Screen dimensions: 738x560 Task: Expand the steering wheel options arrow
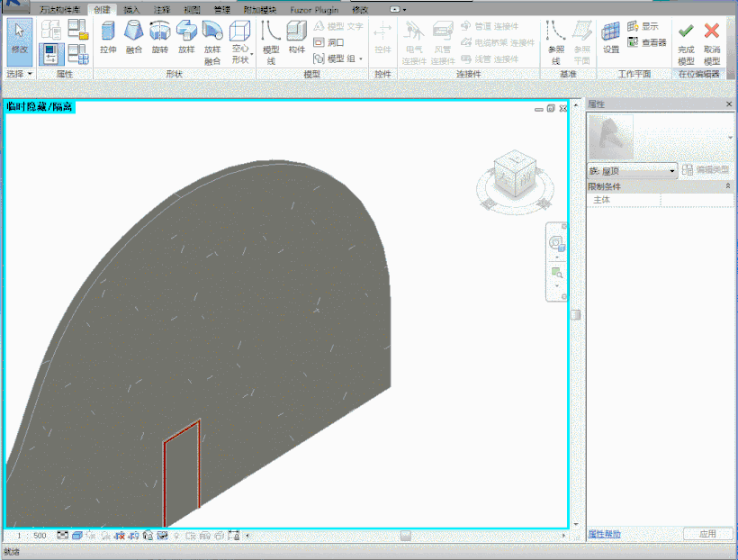557,257
